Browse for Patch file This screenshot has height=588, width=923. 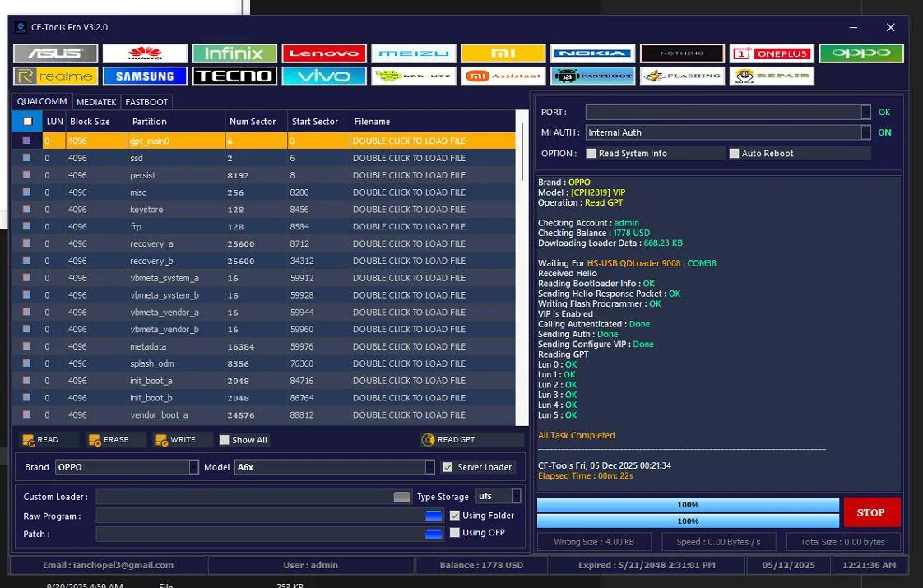click(434, 534)
